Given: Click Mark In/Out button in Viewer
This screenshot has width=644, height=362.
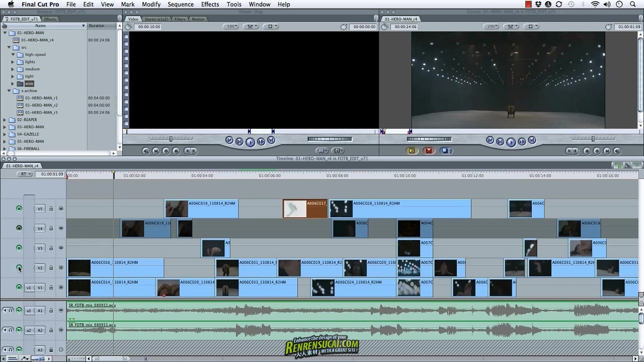Looking at the screenshot, I should pyautogui.click(x=190, y=151).
